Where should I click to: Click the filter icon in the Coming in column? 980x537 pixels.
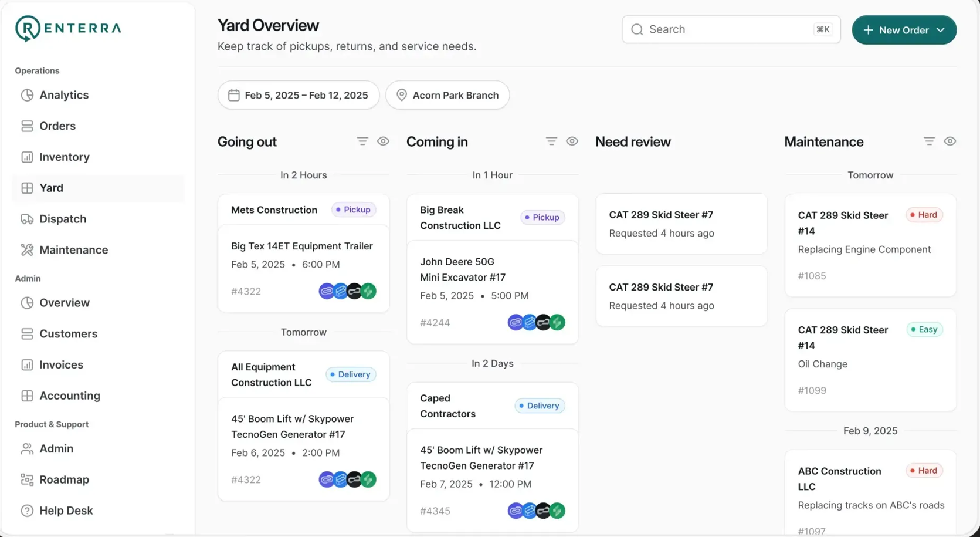pos(551,141)
